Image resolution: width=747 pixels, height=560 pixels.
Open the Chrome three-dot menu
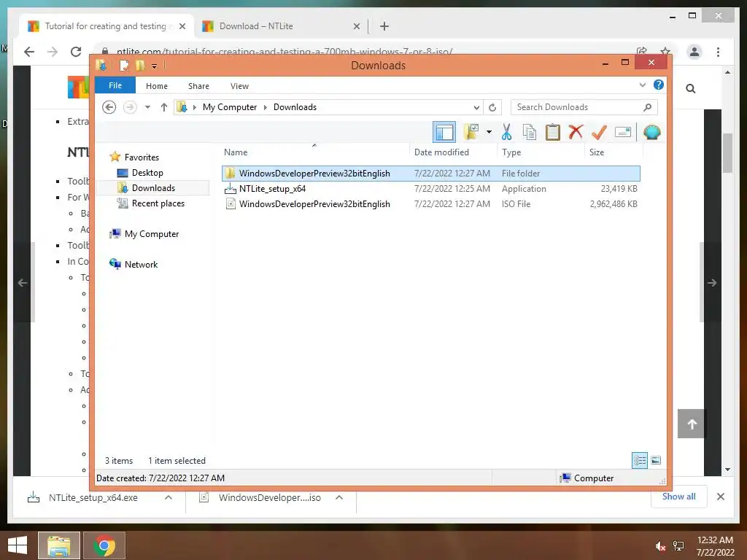click(x=718, y=52)
